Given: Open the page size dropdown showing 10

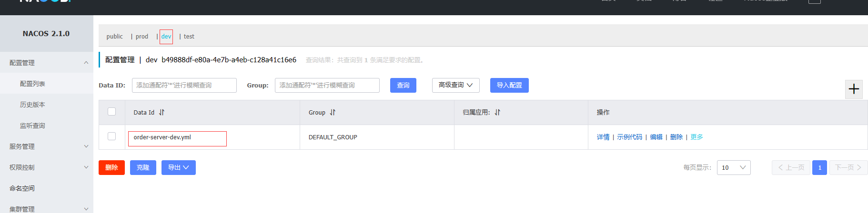Looking at the screenshot, I should coord(734,167).
